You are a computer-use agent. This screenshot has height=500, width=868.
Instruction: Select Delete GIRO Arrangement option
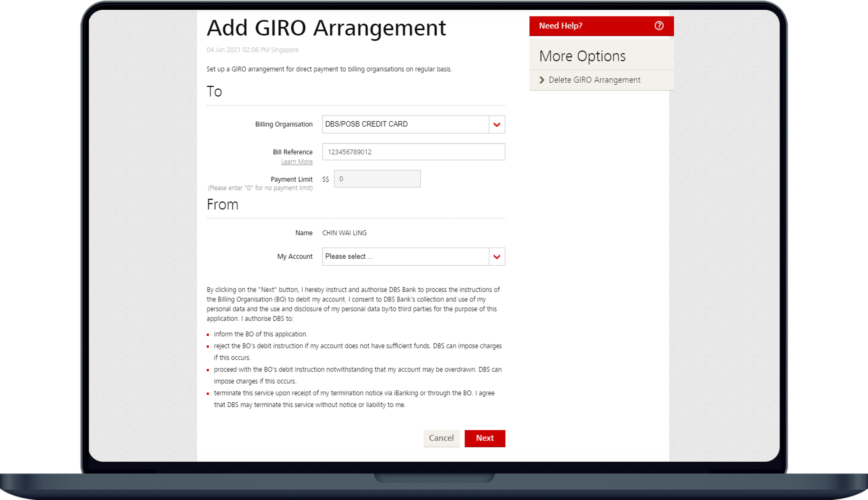(x=594, y=80)
